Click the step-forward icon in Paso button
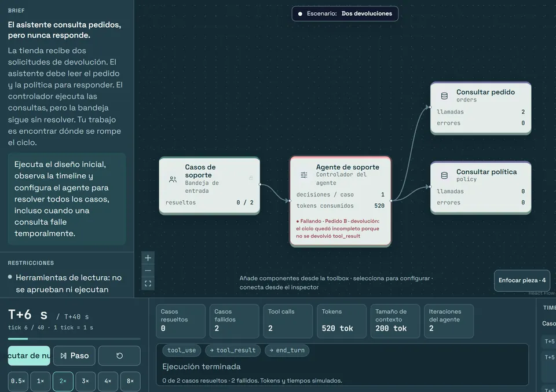Viewport: 556px width, 392px height. pyautogui.click(x=64, y=356)
